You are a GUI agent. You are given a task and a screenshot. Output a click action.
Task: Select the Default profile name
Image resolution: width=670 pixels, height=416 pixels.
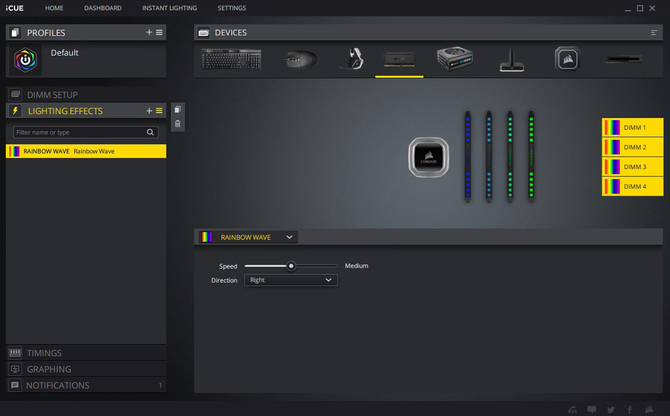[65, 53]
